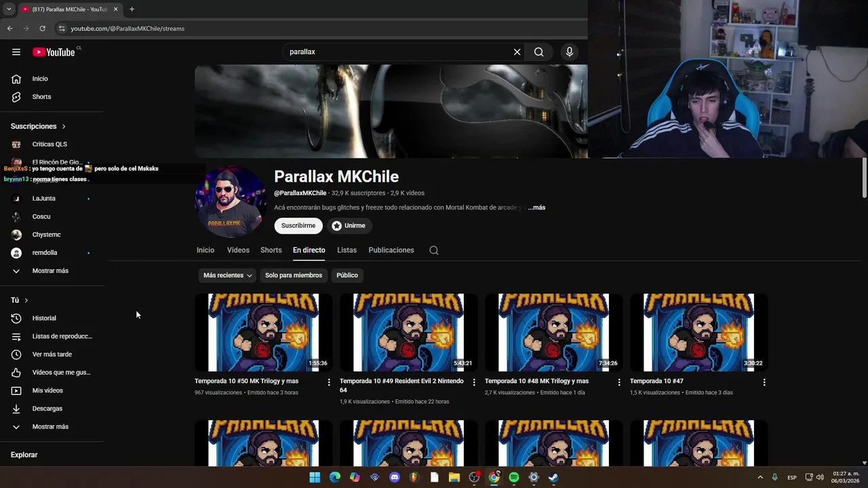Open Ver más tarde list
The height and width of the screenshot is (488, 868).
[52, 354]
